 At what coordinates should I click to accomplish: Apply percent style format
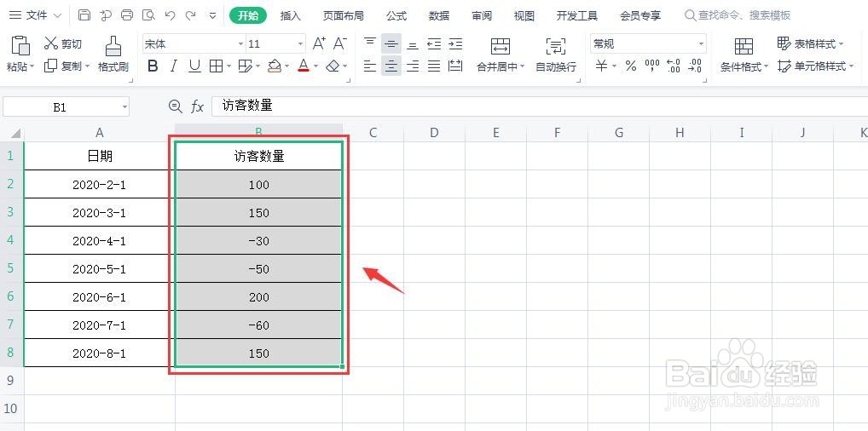(630, 66)
